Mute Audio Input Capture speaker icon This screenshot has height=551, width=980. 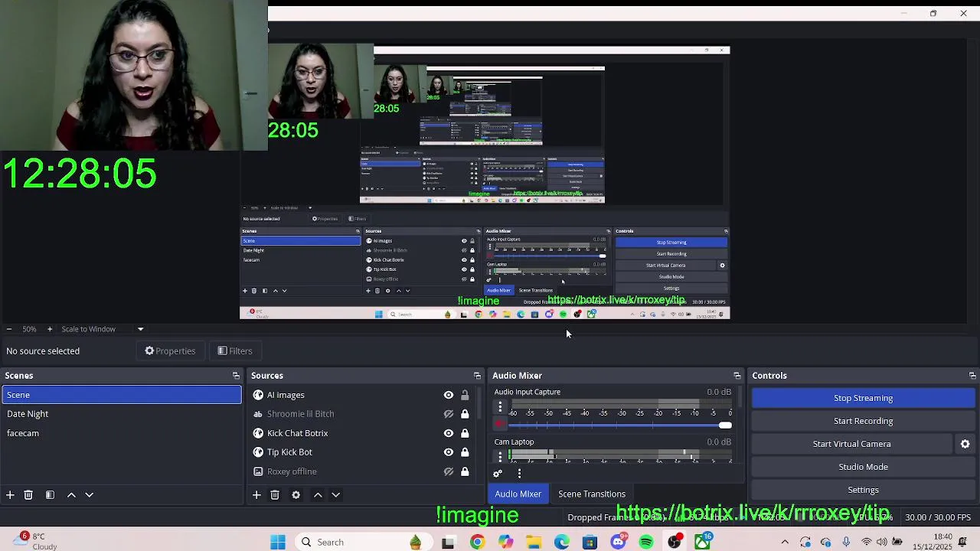[500, 424]
